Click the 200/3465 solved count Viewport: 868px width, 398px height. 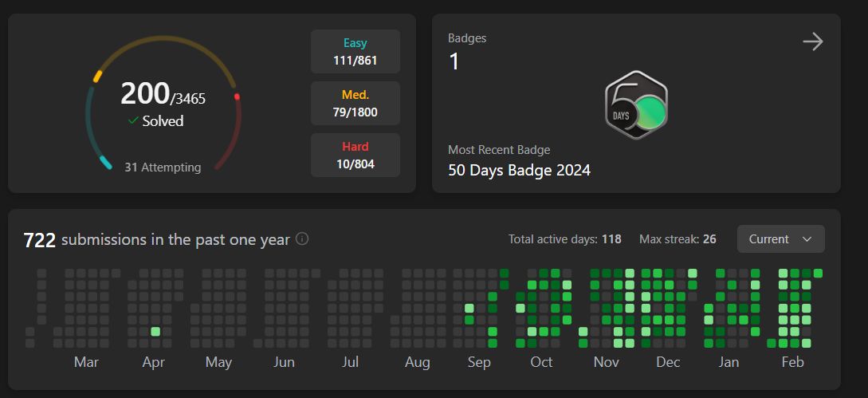(x=163, y=95)
